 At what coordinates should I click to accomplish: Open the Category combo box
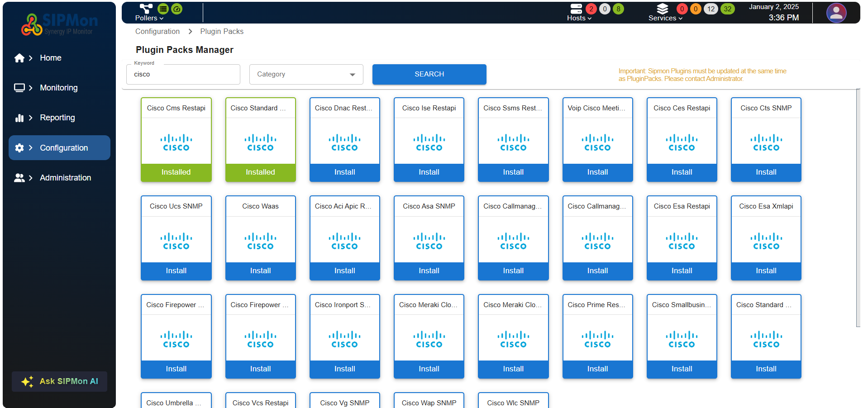point(306,74)
